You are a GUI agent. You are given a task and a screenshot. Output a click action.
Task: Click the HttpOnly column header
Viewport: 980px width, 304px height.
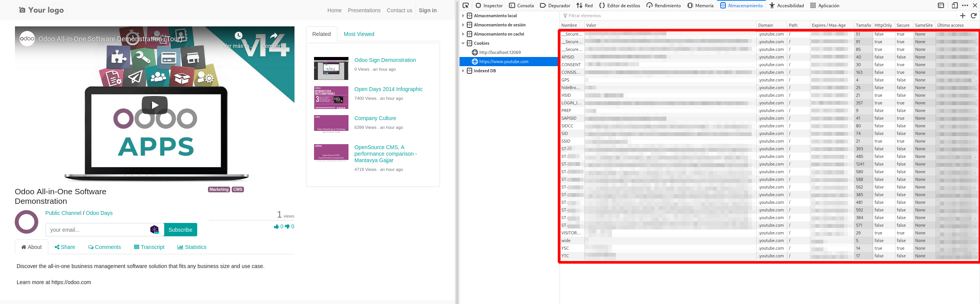(884, 25)
